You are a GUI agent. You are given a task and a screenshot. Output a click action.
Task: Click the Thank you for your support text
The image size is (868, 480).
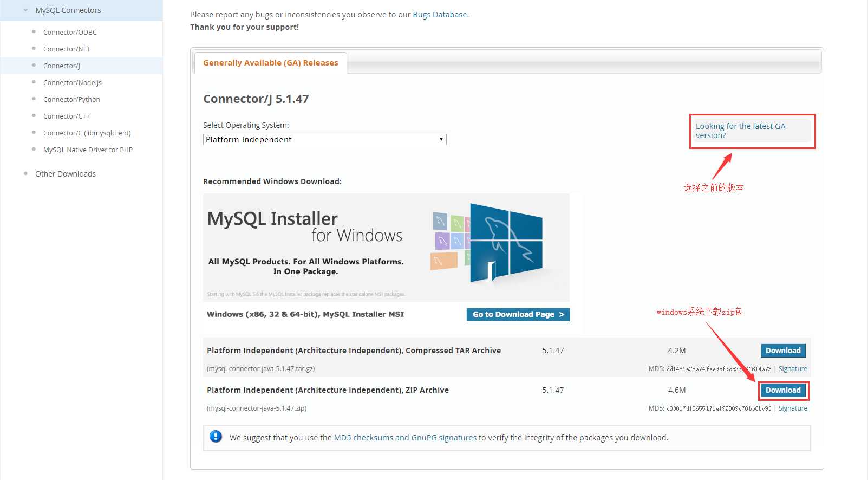(244, 27)
